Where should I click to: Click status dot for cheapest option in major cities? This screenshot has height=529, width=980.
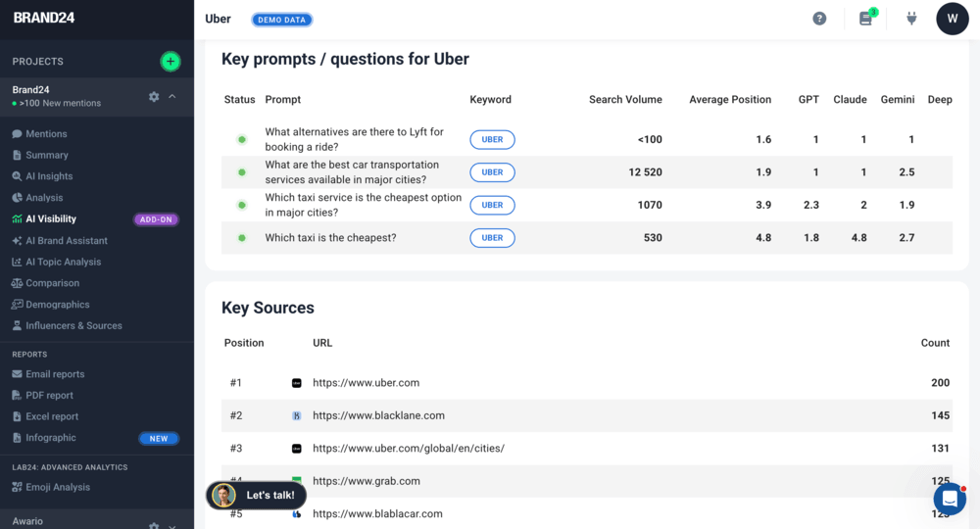click(242, 205)
